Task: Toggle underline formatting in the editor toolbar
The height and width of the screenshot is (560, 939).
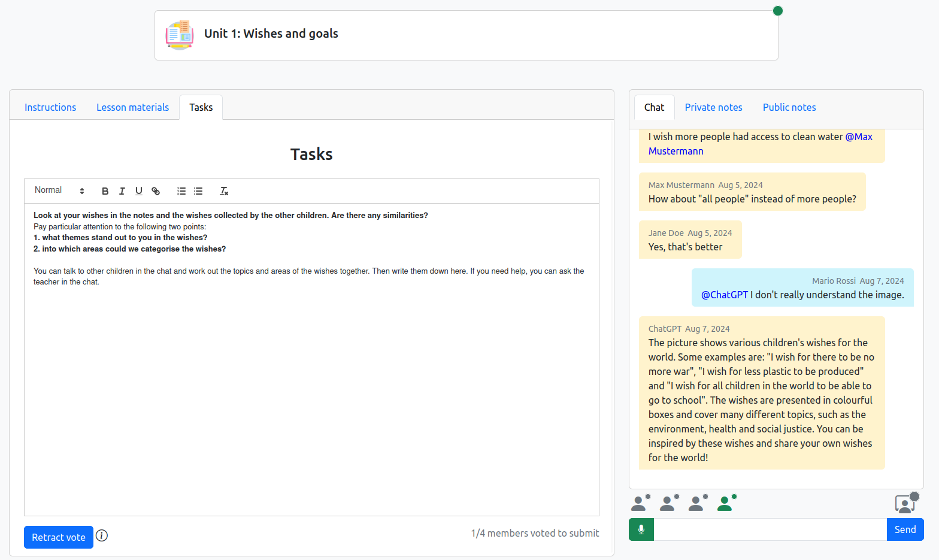Action: [x=139, y=191]
